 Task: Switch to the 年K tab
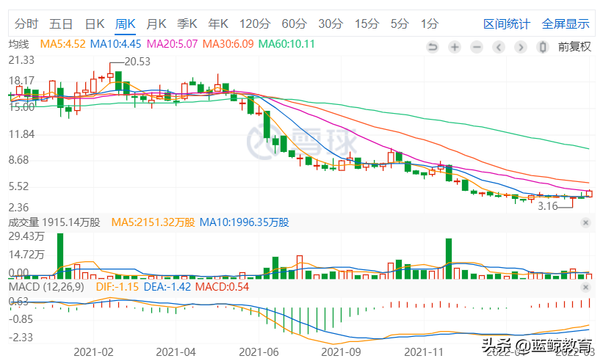tap(218, 23)
